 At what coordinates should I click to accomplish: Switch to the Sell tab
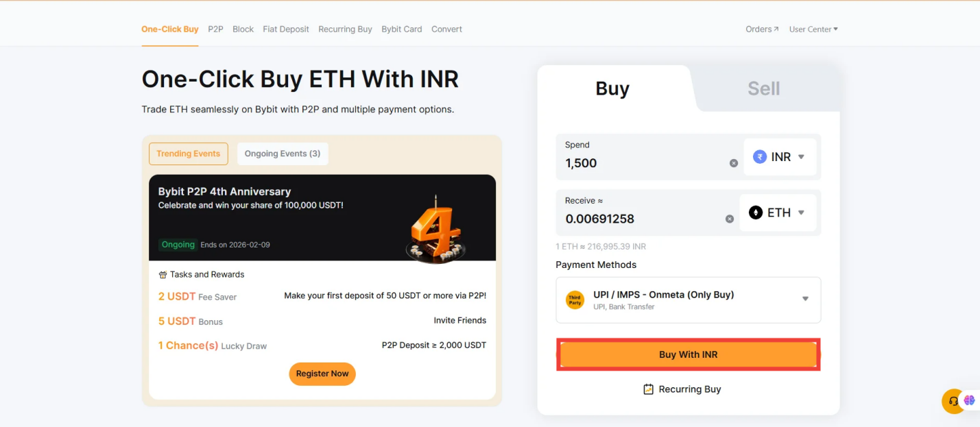point(763,88)
